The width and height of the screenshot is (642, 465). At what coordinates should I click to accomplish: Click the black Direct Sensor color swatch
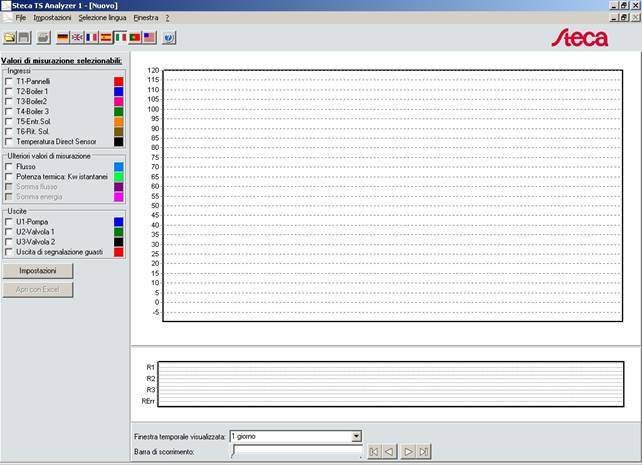coord(118,142)
